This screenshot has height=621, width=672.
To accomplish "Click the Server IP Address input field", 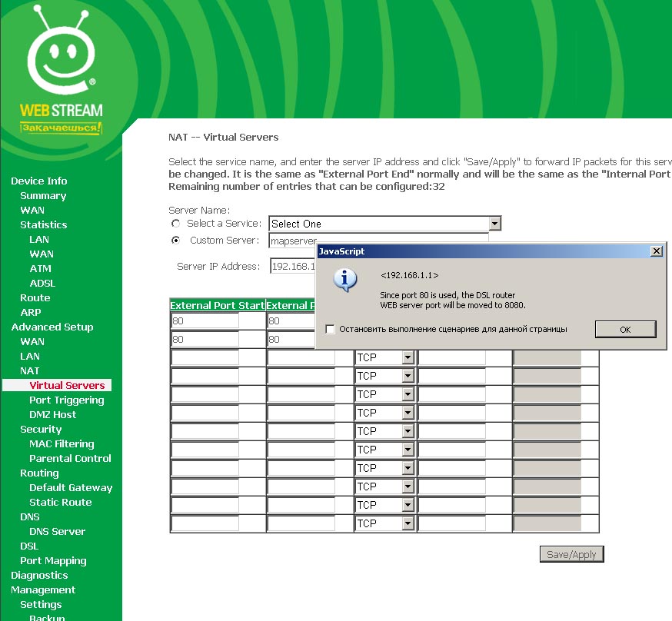I will coord(293,266).
